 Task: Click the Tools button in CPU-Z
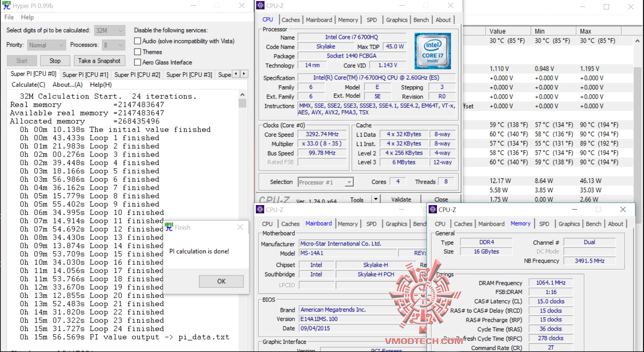pos(357,199)
